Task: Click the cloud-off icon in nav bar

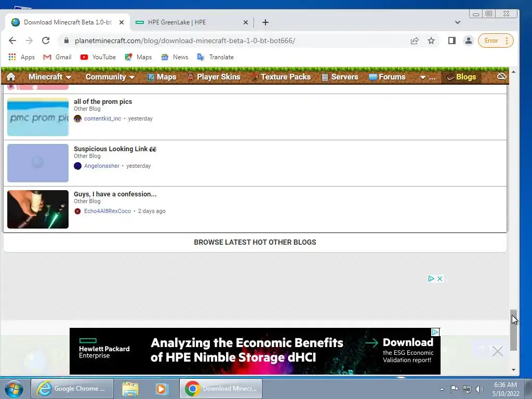Action: [x=501, y=76]
